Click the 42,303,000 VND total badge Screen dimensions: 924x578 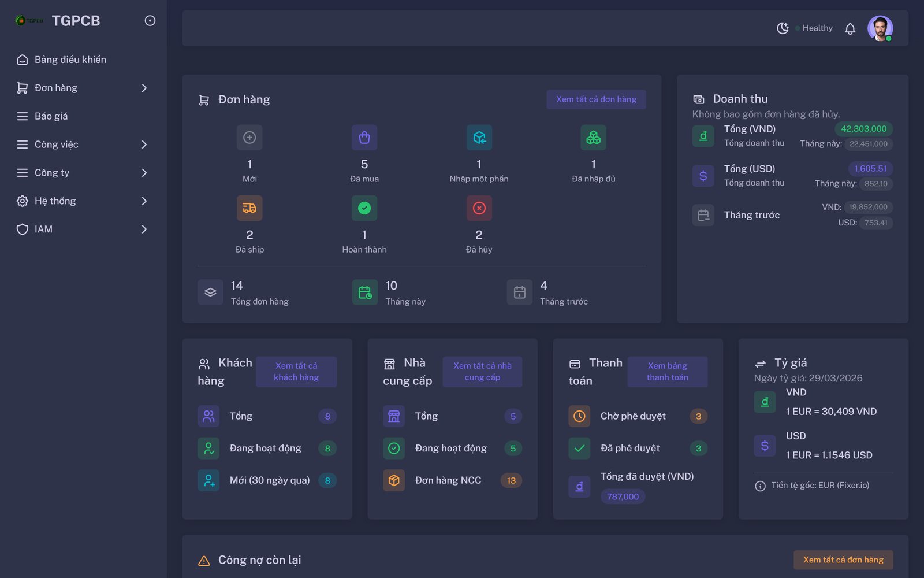863,129
